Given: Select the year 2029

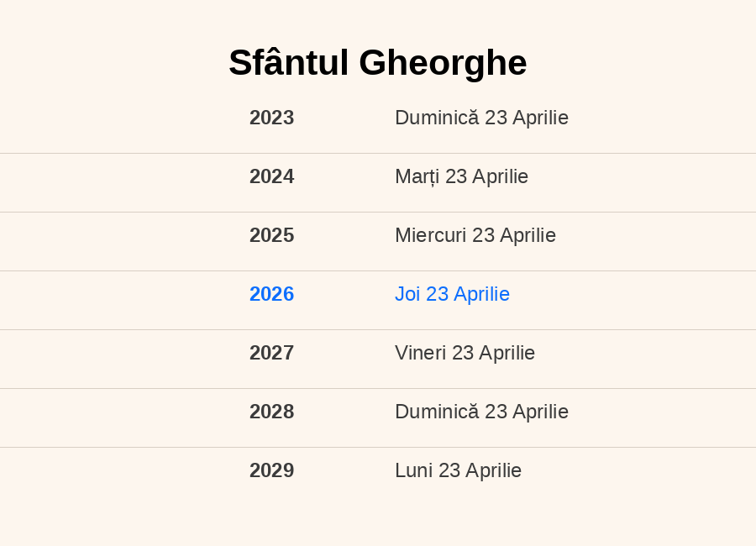Looking at the screenshot, I should [x=271, y=470].
